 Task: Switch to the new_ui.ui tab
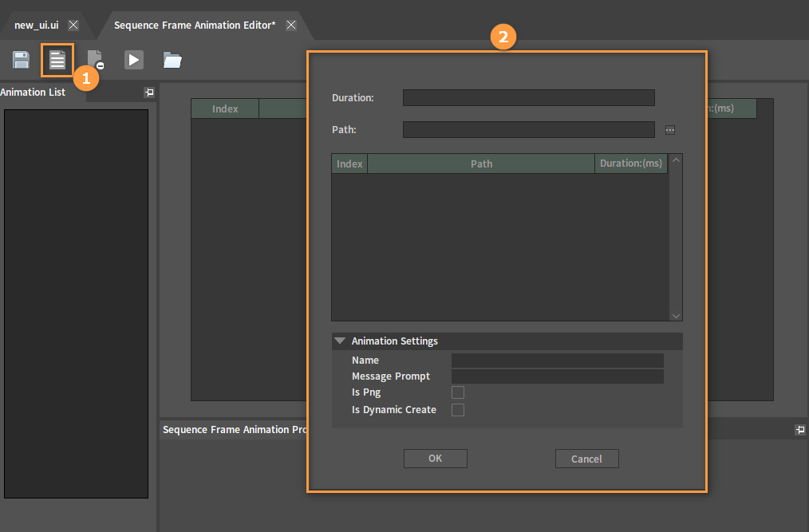click(x=37, y=25)
